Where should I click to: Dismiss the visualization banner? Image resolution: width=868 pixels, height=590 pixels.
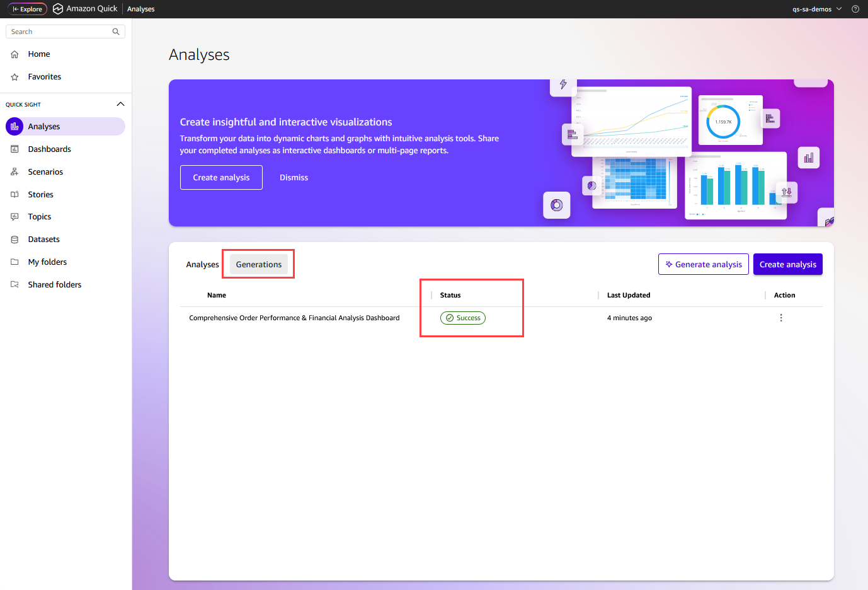tap(294, 177)
